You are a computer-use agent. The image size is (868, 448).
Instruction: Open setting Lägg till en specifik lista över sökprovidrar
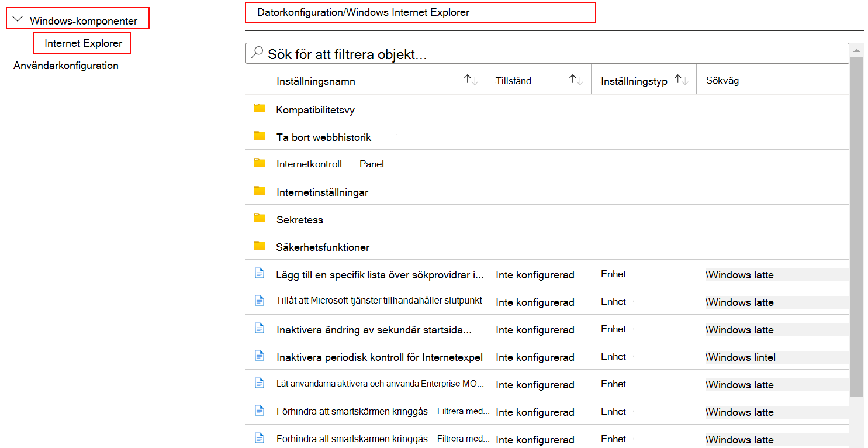point(381,274)
